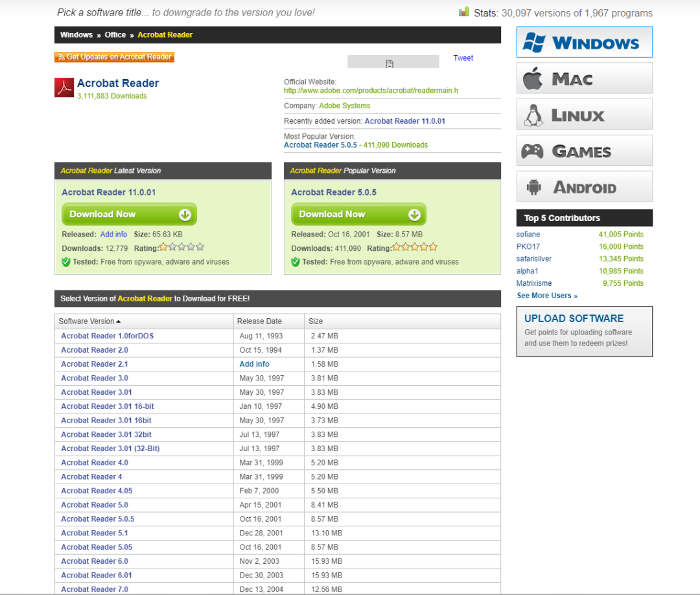The width and height of the screenshot is (700, 595).
Task: Select Acrobat Reader breadcrumb
Action: (165, 35)
